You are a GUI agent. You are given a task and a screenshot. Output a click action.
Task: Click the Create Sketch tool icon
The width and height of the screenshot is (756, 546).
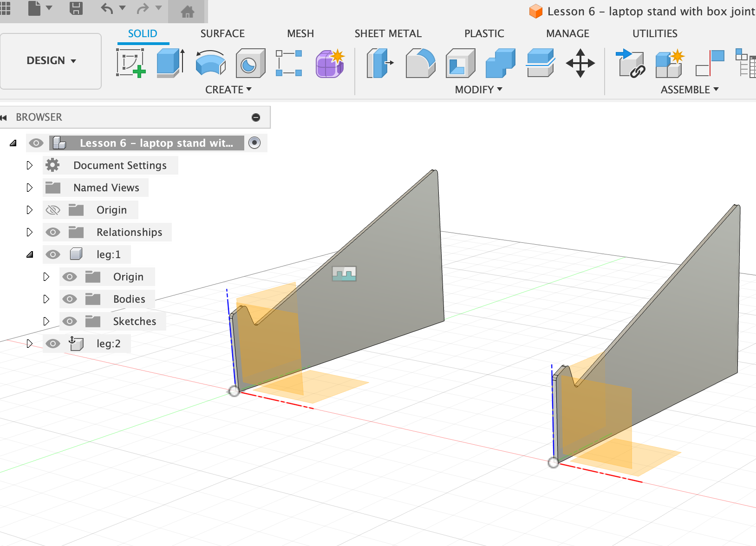131,63
